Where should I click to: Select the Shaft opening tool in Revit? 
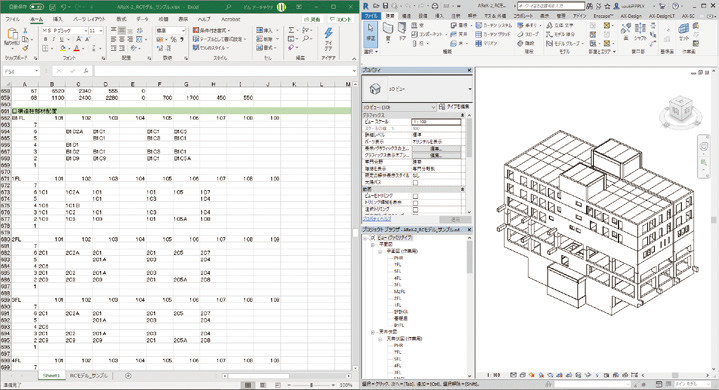click(640, 32)
